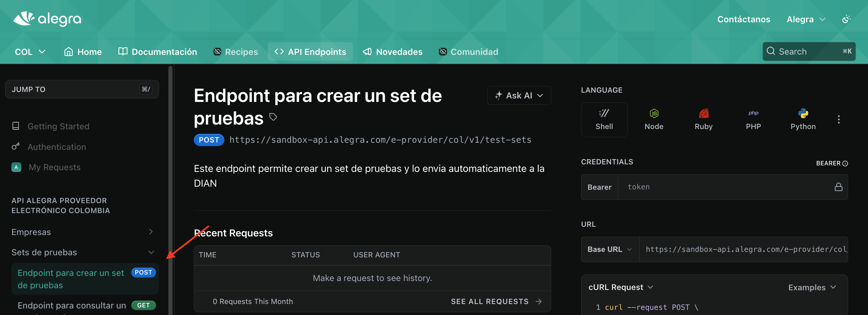Click the lock icon in credentials field
This screenshot has width=868, height=315.
point(838,187)
